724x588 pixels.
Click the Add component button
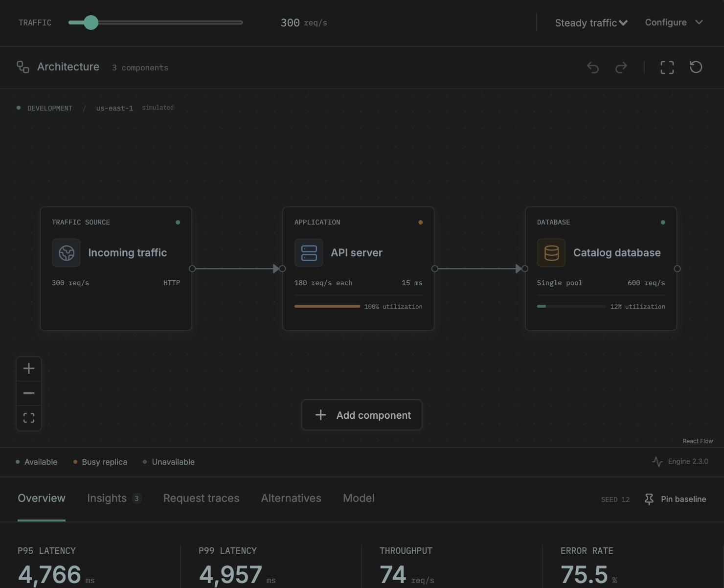362,415
